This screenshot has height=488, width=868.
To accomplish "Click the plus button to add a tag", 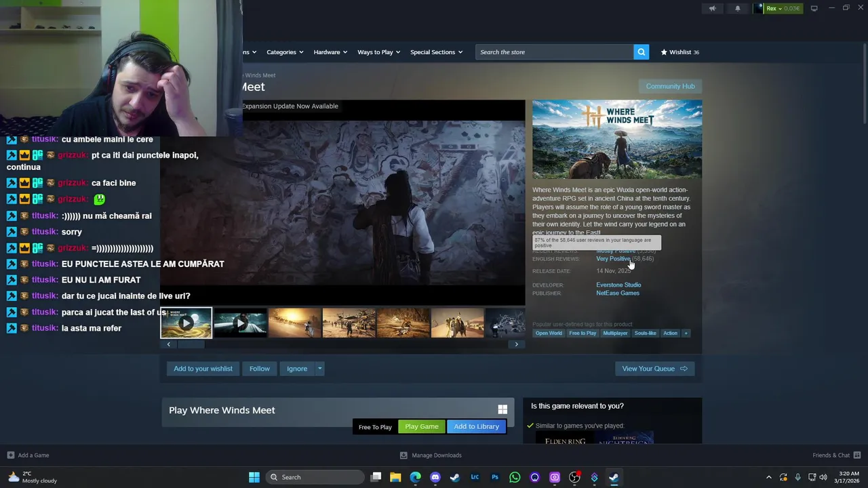I will pyautogui.click(x=686, y=333).
